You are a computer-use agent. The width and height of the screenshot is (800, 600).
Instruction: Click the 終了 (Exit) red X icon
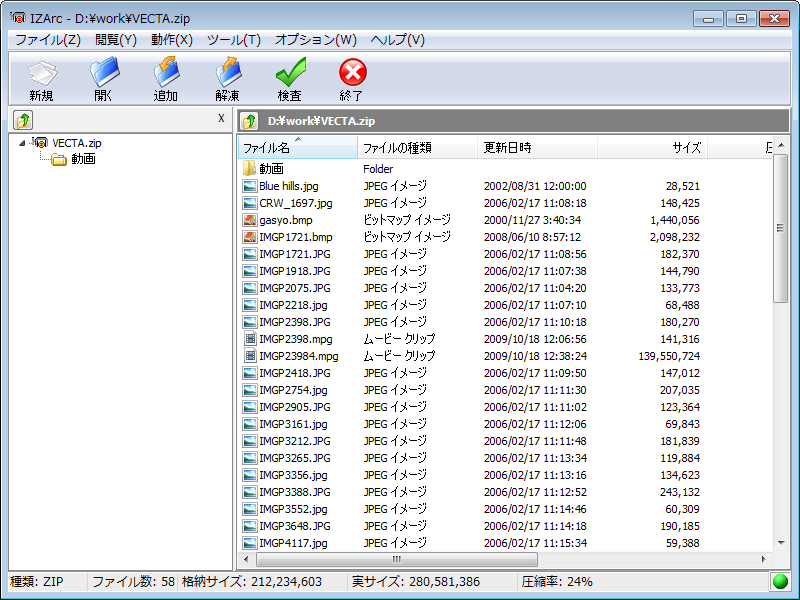(352, 72)
